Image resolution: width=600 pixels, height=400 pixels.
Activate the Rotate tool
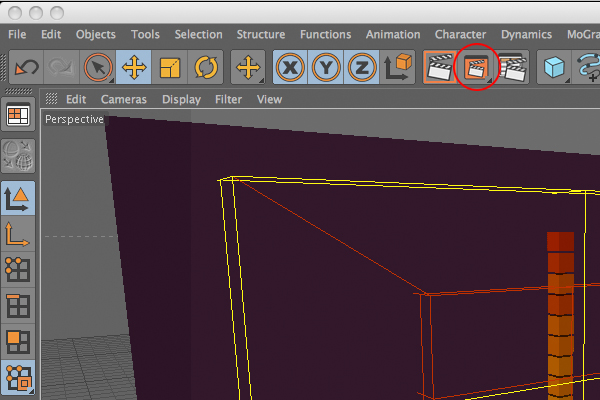[x=205, y=67]
